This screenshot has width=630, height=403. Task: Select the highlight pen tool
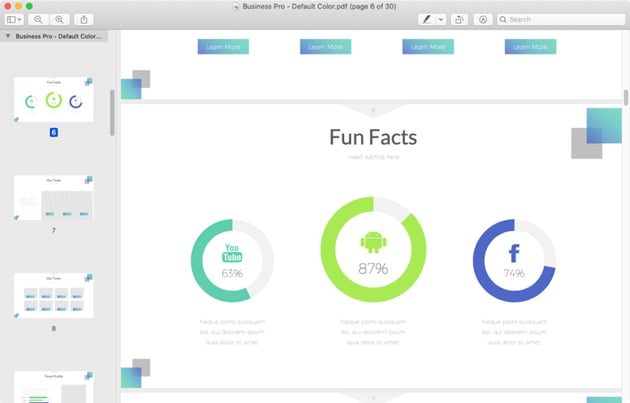click(x=427, y=19)
